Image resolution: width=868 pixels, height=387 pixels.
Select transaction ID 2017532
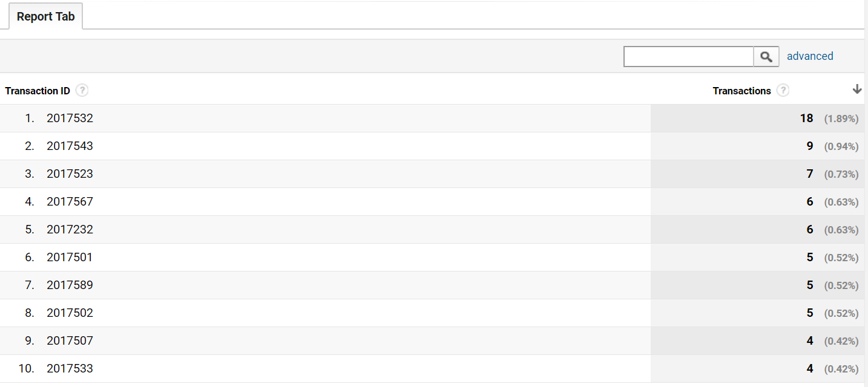[x=70, y=119]
